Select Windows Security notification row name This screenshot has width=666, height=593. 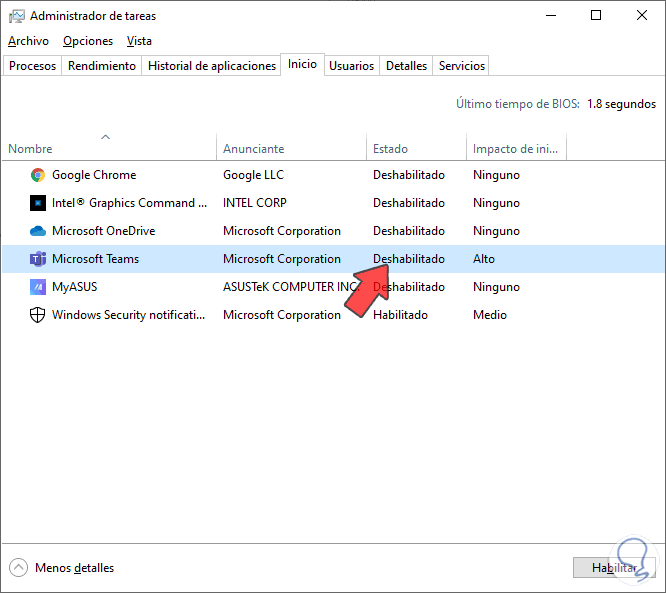pos(128,315)
